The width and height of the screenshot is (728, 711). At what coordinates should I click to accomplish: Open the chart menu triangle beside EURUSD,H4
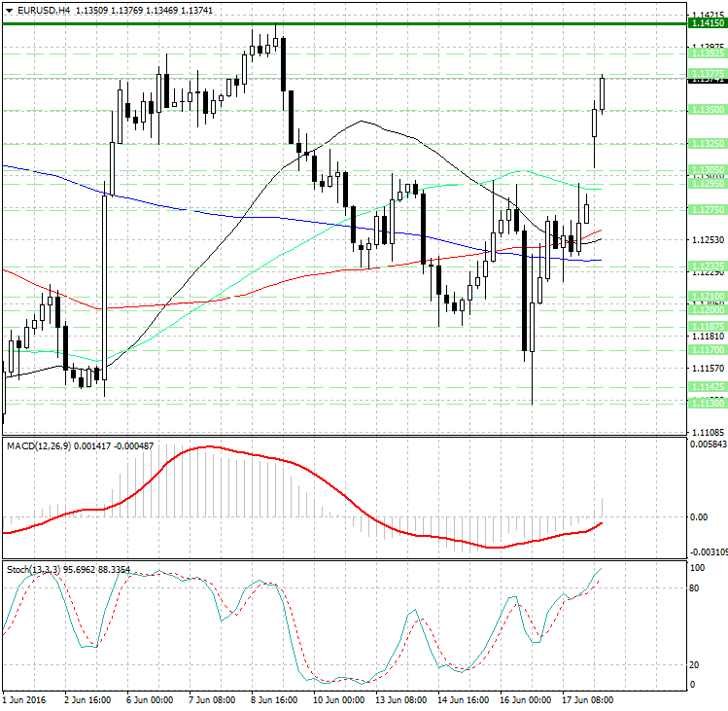(9, 11)
